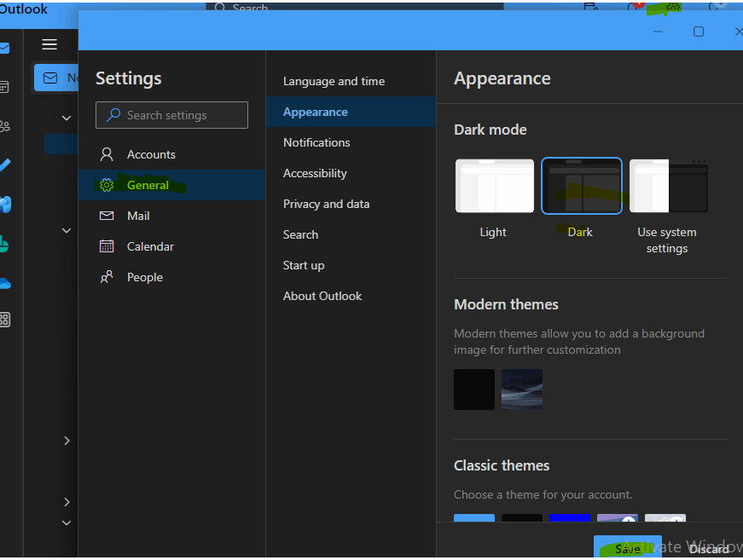Select the General gear icon
This screenshot has width=743, height=560.
[107, 185]
